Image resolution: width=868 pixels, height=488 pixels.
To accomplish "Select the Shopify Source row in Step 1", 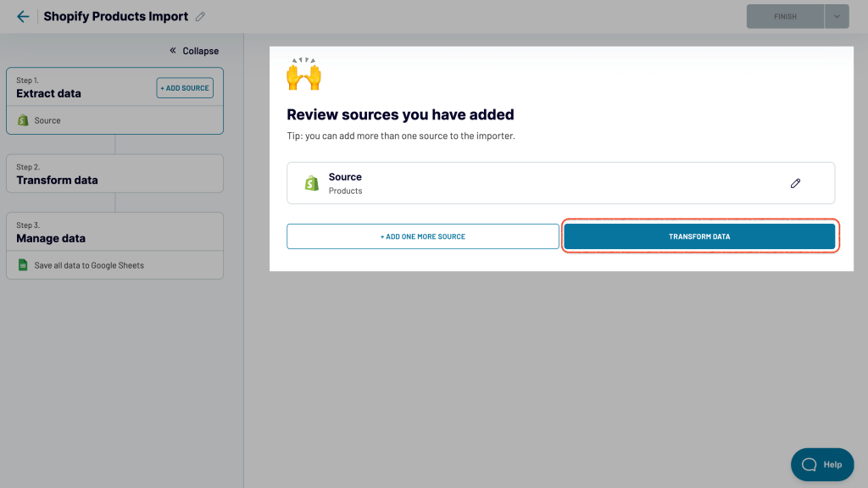I will pos(114,120).
